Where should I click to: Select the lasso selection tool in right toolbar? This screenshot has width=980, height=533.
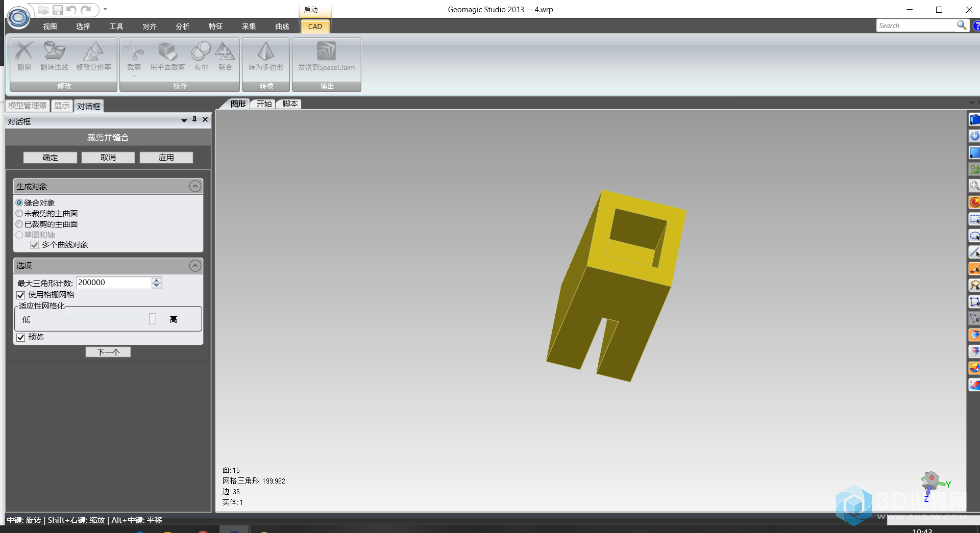pos(974,285)
